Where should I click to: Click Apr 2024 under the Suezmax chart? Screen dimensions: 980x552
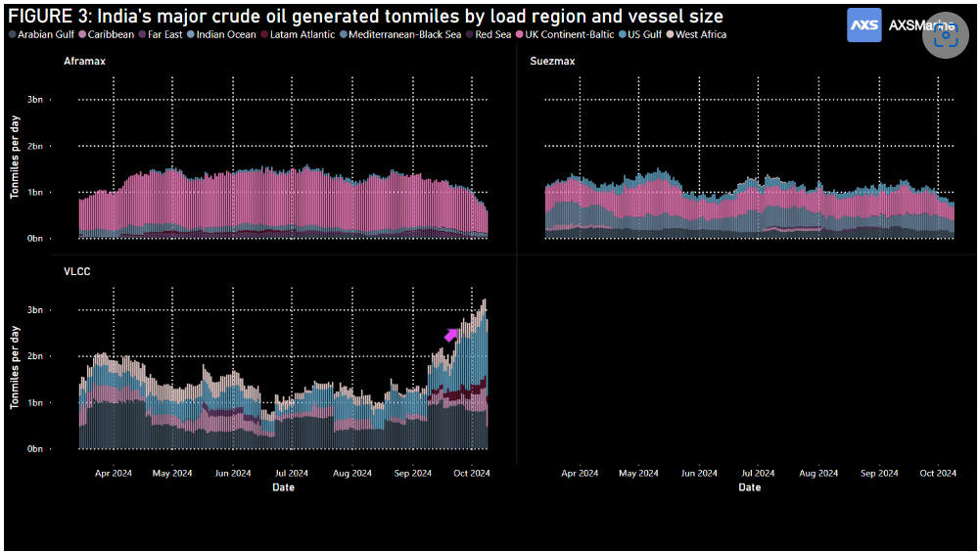[580, 474]
